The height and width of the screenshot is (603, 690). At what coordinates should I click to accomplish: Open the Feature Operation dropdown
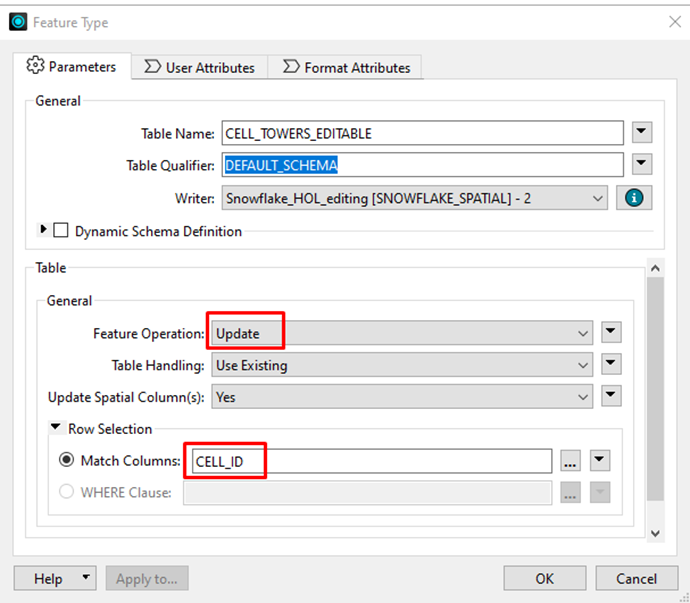pos(401,333)
